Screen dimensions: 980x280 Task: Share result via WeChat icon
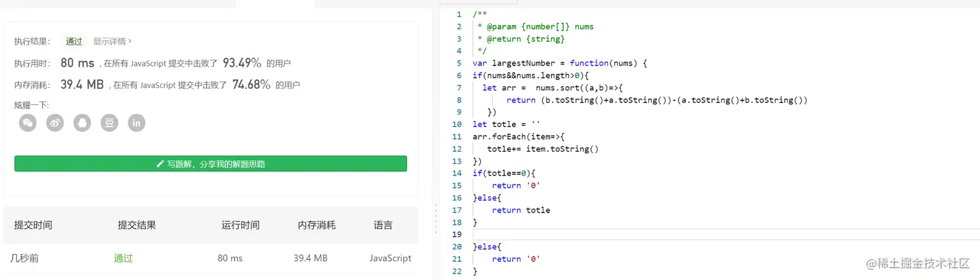[x=28, y=122]
